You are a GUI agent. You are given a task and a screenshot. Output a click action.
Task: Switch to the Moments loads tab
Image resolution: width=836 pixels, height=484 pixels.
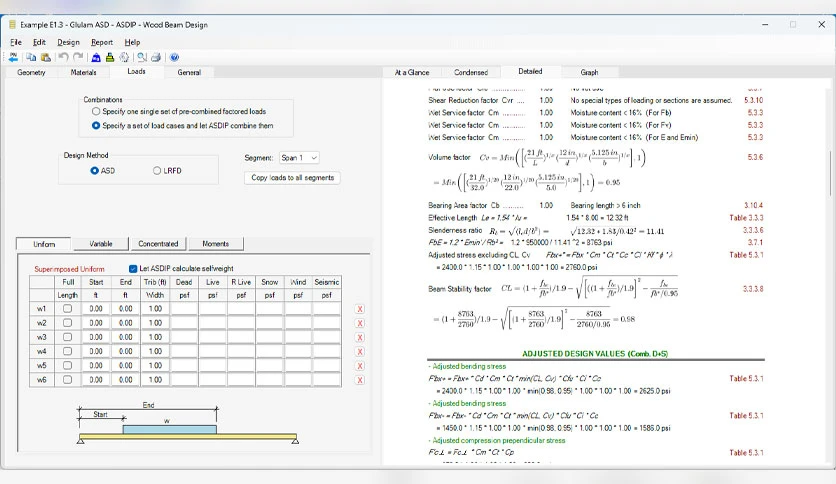pos(215,244)
